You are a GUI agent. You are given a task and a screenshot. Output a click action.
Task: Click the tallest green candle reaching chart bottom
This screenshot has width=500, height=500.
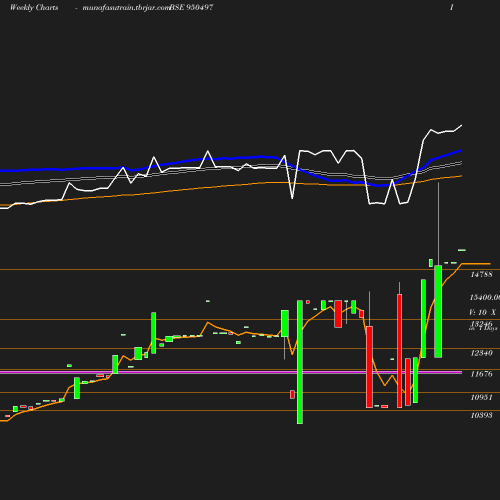(300, 362)
